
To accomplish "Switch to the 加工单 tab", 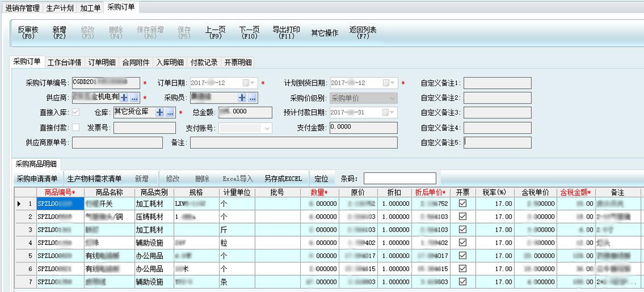I will coord(90,8).
